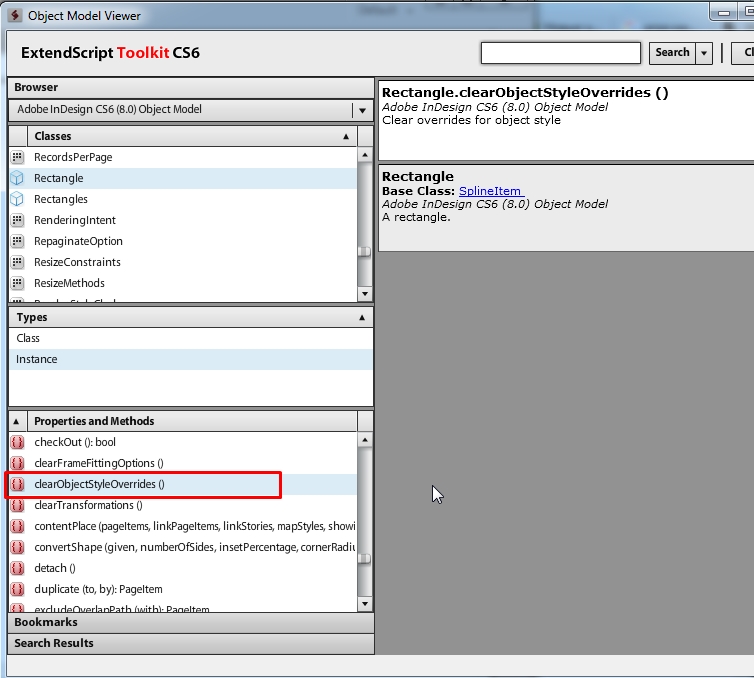754x678 pixels.
Task: Click the Search button
Action: 672,53
